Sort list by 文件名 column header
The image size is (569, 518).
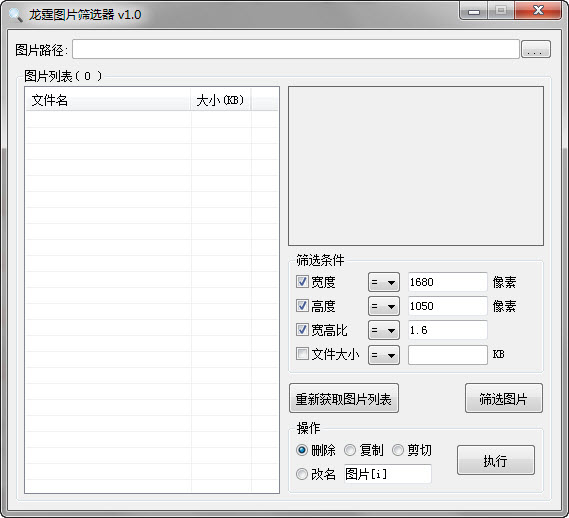point(108,100)
